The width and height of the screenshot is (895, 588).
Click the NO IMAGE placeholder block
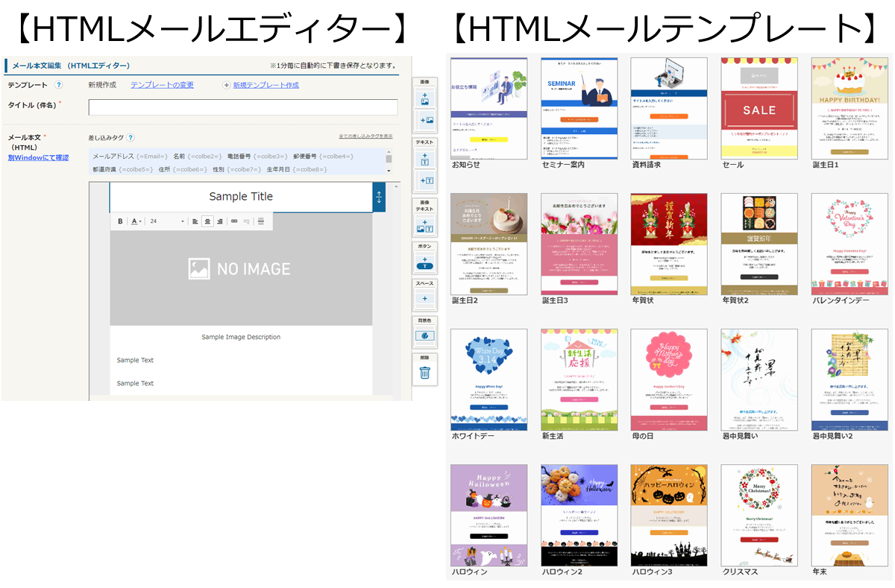click(x=241, y=269)
